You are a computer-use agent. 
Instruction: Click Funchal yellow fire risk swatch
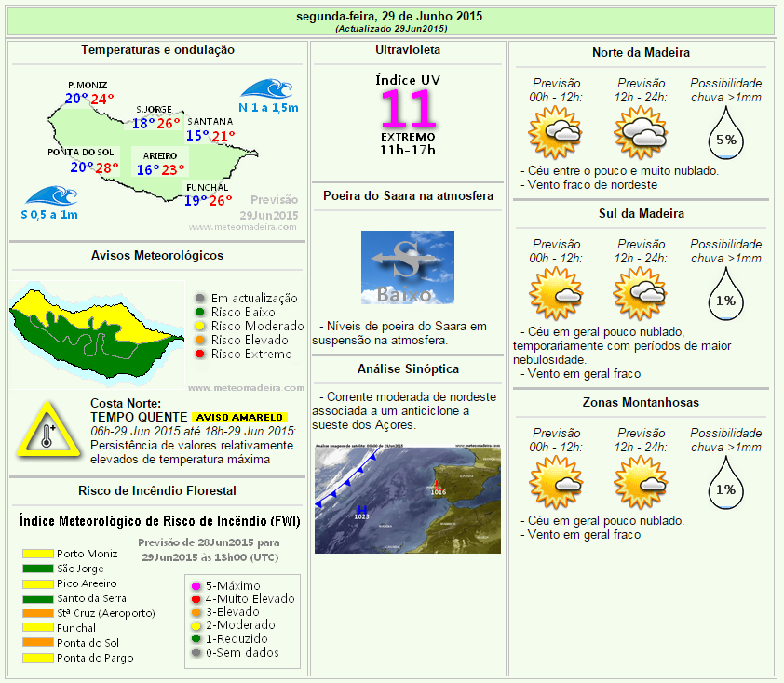click(x=38, y=628)
